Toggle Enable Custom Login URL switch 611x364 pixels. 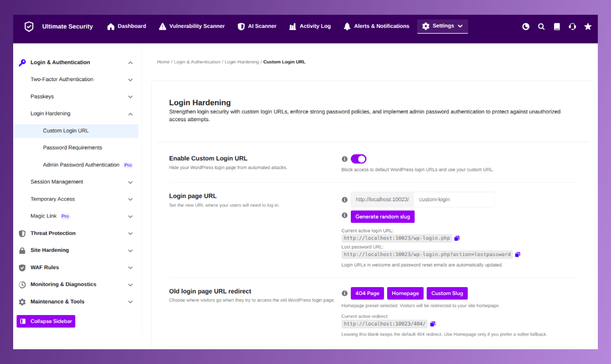coord(359,159)
